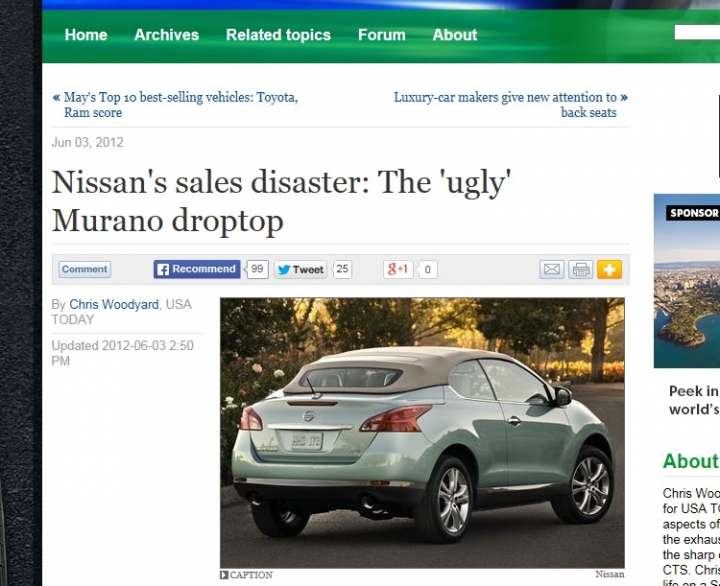Click the Nissan Murano convertible photo
720x586 pixels.
pyautogui.click(x=422, y=433)
